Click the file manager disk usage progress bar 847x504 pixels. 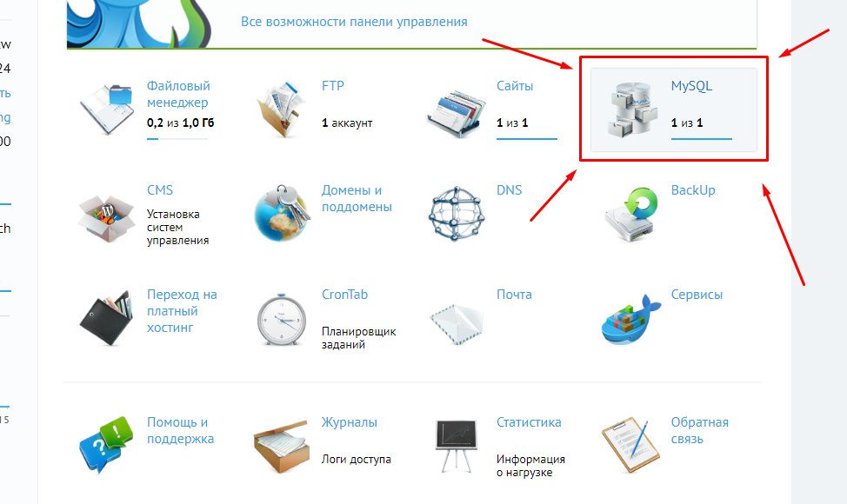click(177, 139)
